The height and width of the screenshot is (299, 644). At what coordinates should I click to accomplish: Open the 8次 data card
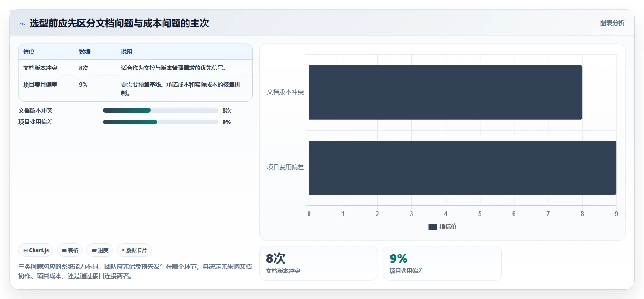tap(318, 263)
